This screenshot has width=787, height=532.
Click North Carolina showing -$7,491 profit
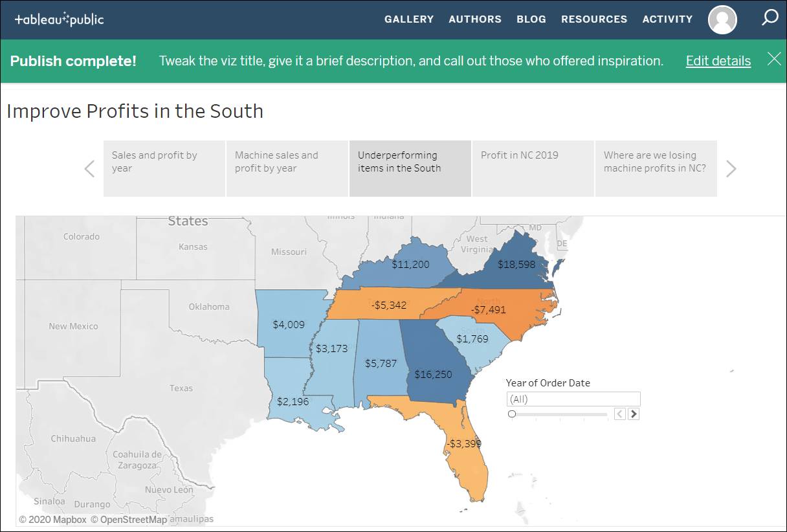pos(489,309)
